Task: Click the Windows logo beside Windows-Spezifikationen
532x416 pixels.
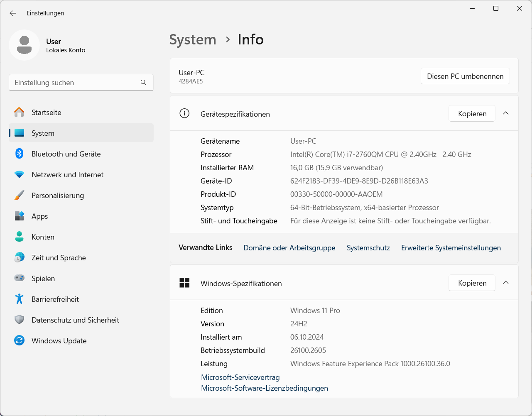Action: (x=184, y=283)
